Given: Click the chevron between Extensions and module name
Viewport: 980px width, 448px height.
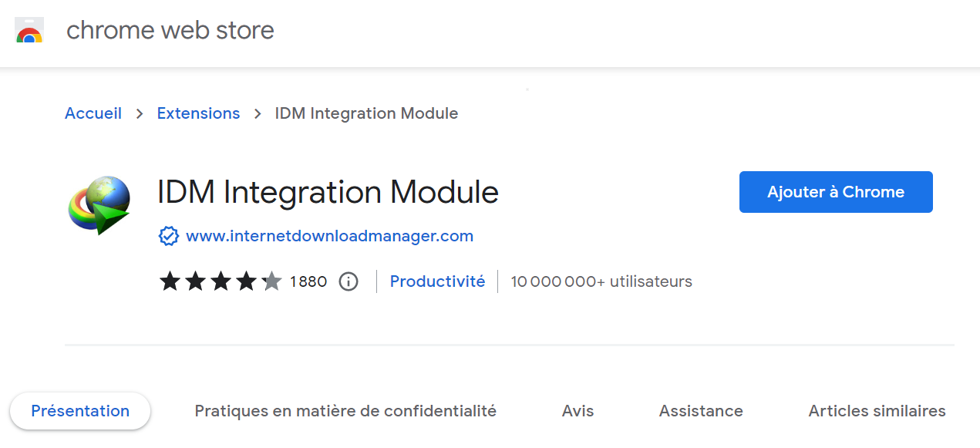Looking at the screenshot, I should click(x=257, y=113).
